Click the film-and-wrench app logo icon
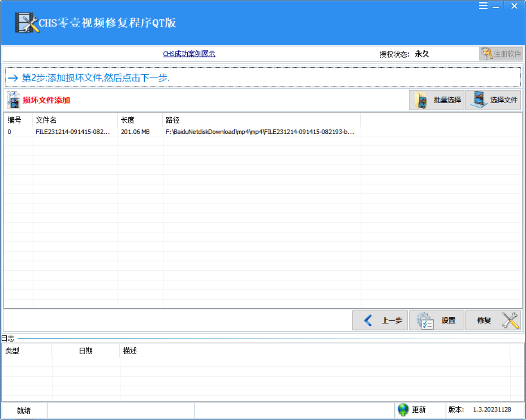The height and width of the screenshot is (420, 526). [x=27, y=23]
